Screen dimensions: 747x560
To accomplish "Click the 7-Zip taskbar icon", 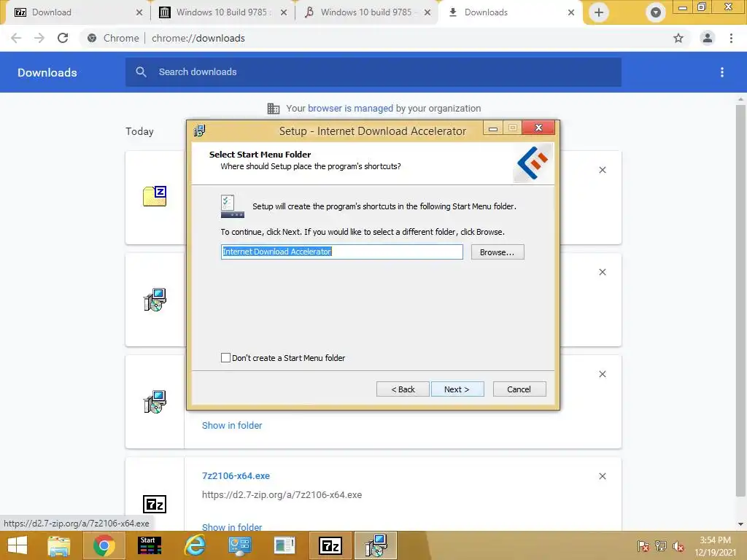I will (330, 545).
